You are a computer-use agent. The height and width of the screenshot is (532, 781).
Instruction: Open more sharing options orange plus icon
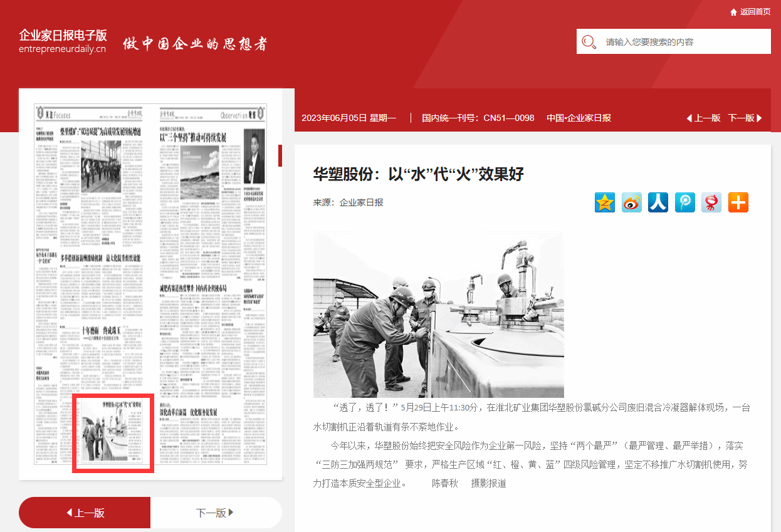[738, 202]
